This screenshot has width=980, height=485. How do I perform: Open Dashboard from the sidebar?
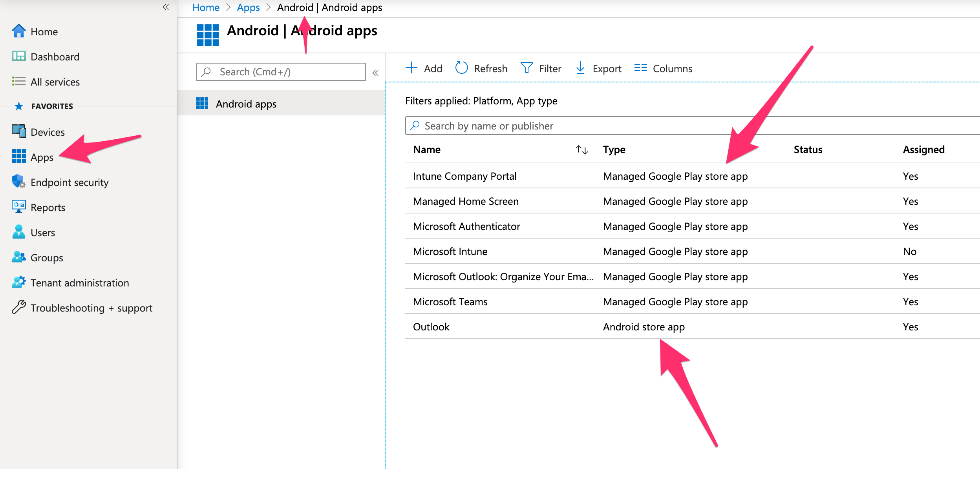tap(55, 57)
